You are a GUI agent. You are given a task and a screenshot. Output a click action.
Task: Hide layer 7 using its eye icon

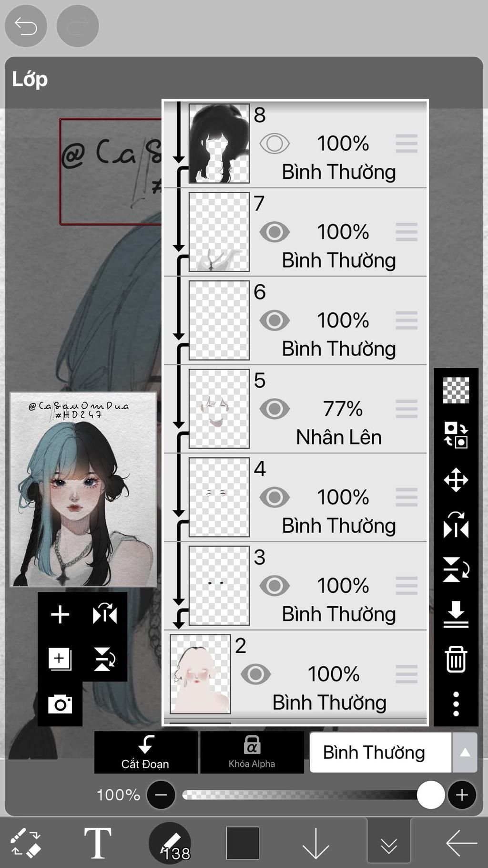point(274,232)
